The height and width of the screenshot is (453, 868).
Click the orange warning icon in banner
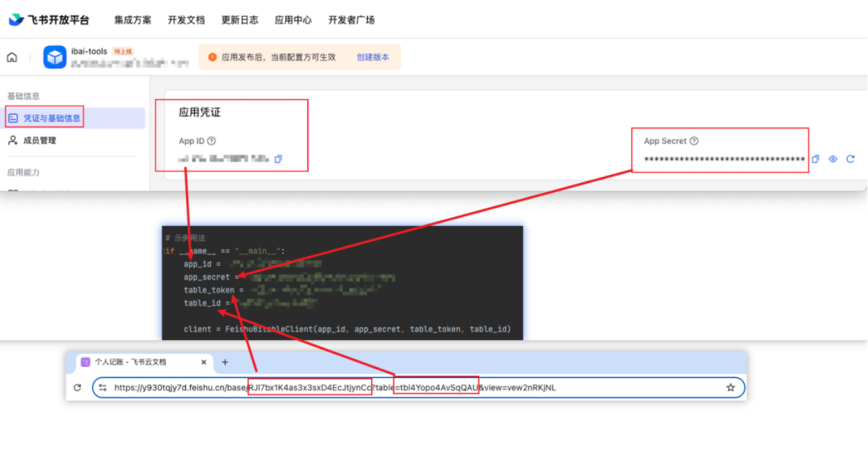point(212,58)
